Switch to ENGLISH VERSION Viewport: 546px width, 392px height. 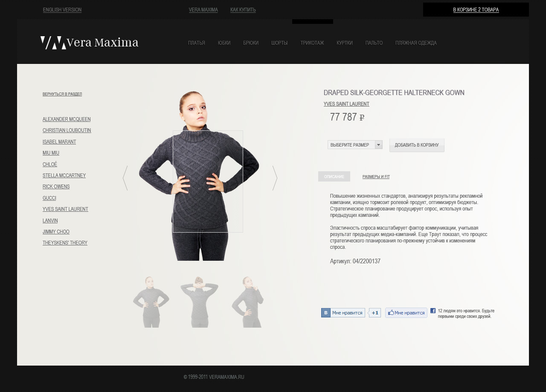[x=62, y=10]
